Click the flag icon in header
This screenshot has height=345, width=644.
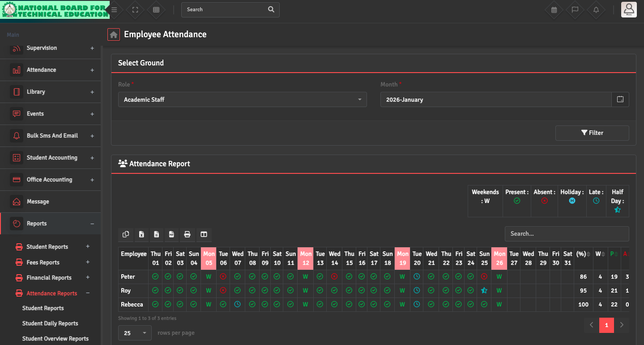coord(575,9)
